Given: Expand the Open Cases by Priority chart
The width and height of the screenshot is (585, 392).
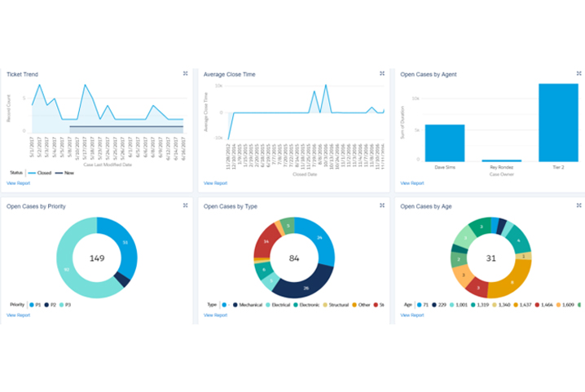Looking at the screenshot, I should tap(186, 205).
